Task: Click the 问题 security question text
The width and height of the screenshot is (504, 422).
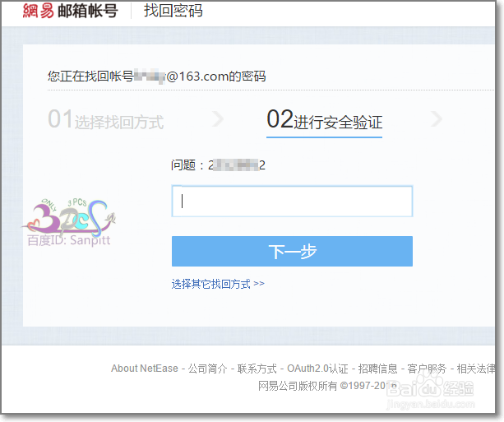Action: pos(218,165)
